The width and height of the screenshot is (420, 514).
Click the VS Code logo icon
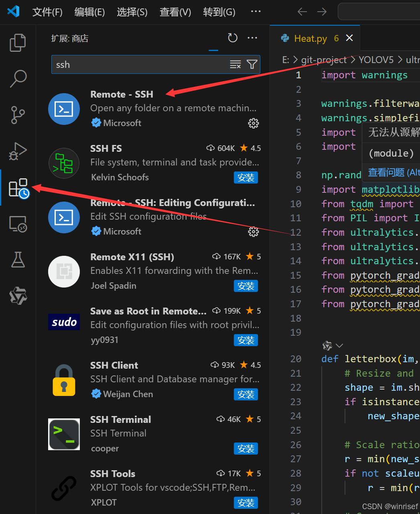click(13, 11)
